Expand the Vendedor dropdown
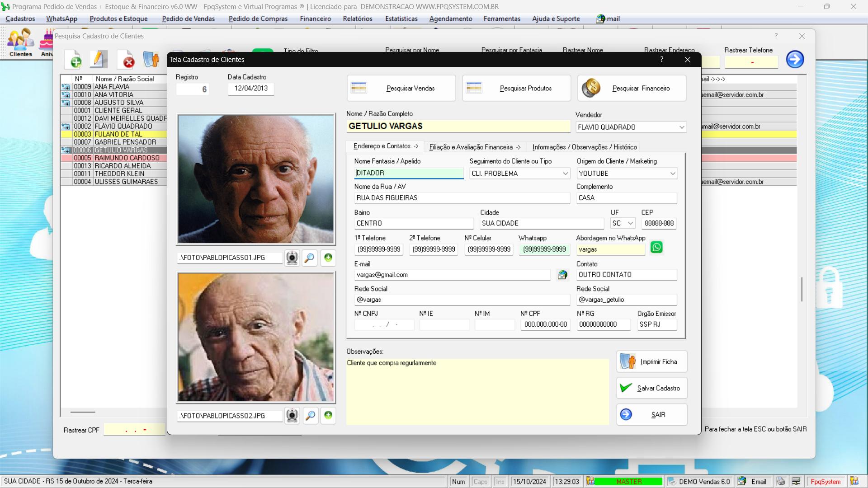The height and width of the screenshot is (488, 868). (x=681, y=127)
